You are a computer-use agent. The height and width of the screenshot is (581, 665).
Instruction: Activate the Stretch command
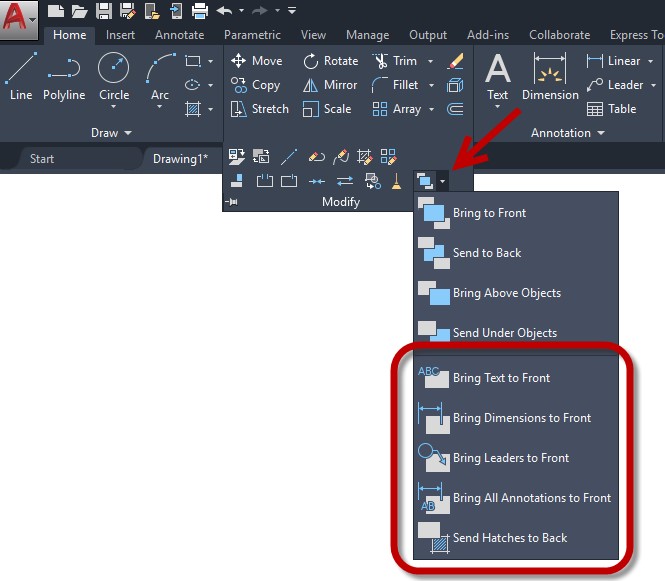260,109
